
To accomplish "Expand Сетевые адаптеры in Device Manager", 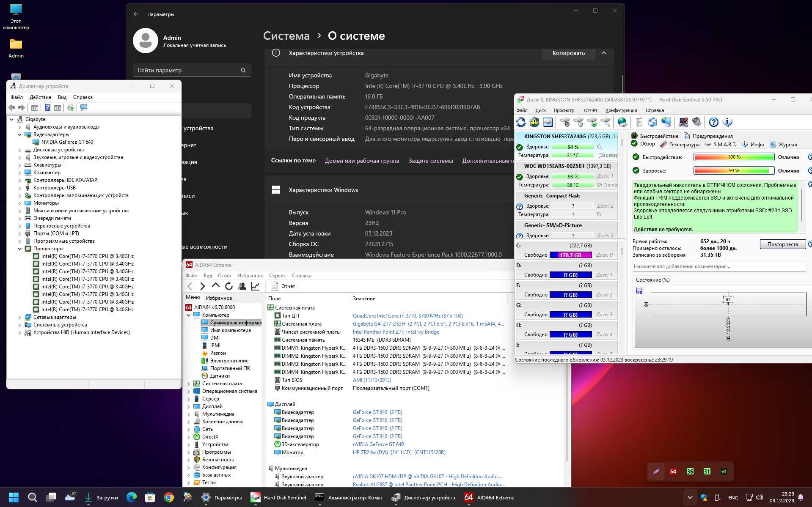I will [20, 317].
